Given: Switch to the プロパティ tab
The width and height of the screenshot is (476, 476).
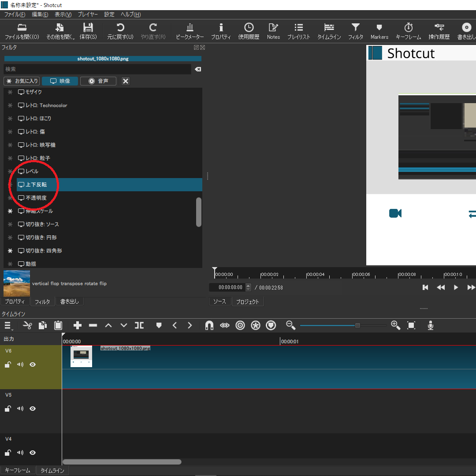Looking at the screenshot, I should (15, 301).
